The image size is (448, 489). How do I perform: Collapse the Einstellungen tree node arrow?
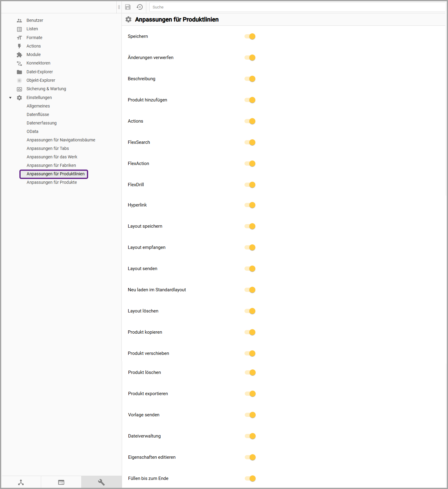pos(10,98)
